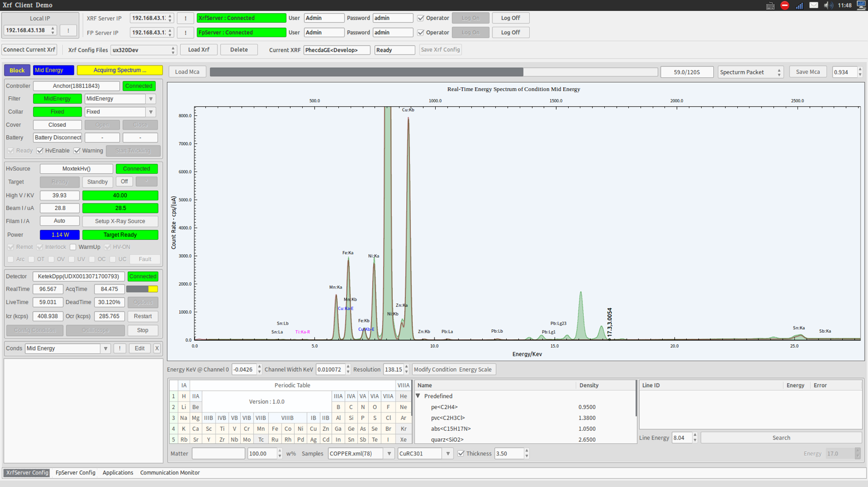Click the detector Restart button
Image resolution: width=868 pixels, height=487 pixels.
[143, 317]
